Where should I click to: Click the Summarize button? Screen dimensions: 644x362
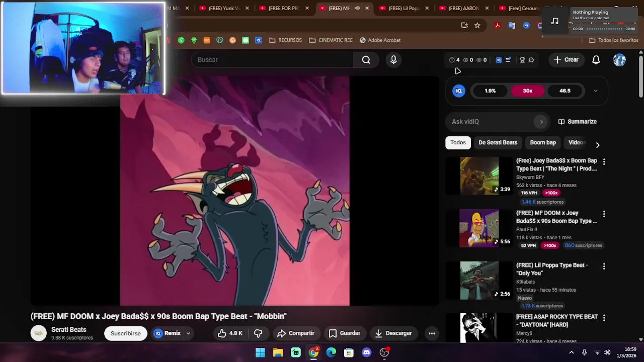click(x=577, y=122)
